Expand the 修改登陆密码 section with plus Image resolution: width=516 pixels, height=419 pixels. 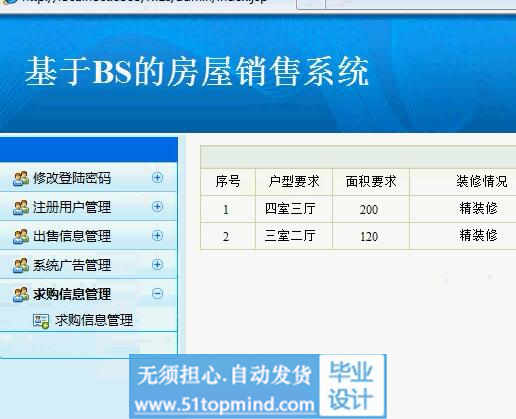(157, 178)
